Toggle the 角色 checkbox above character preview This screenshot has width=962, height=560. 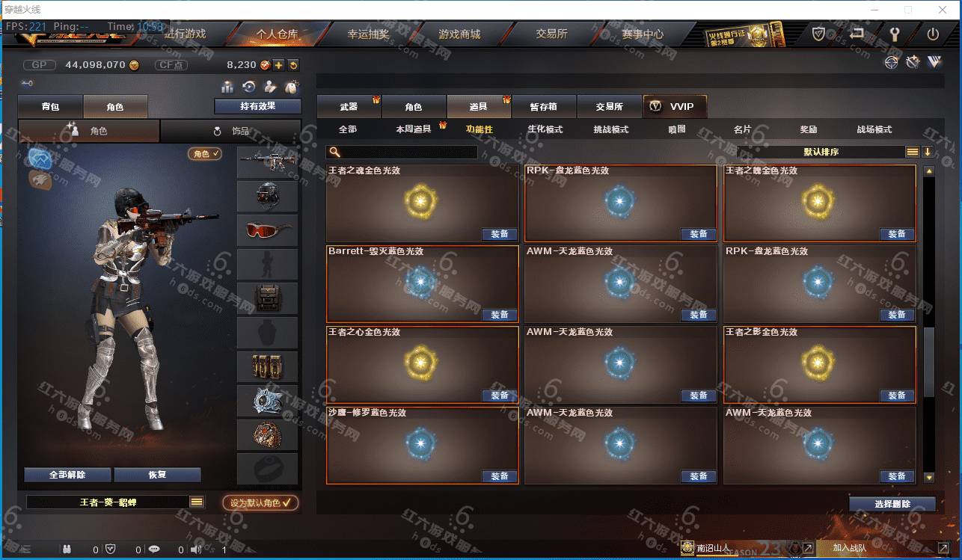pyautogui.click(x=204, y=153)
